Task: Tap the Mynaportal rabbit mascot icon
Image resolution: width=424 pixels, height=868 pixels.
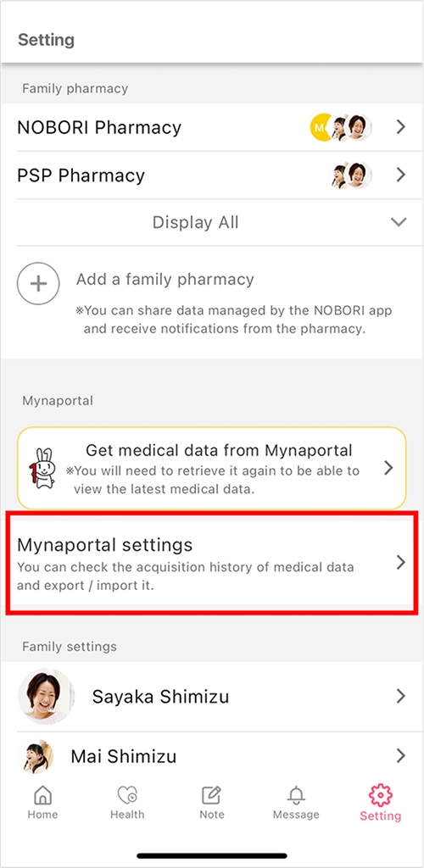Action: 42,468
